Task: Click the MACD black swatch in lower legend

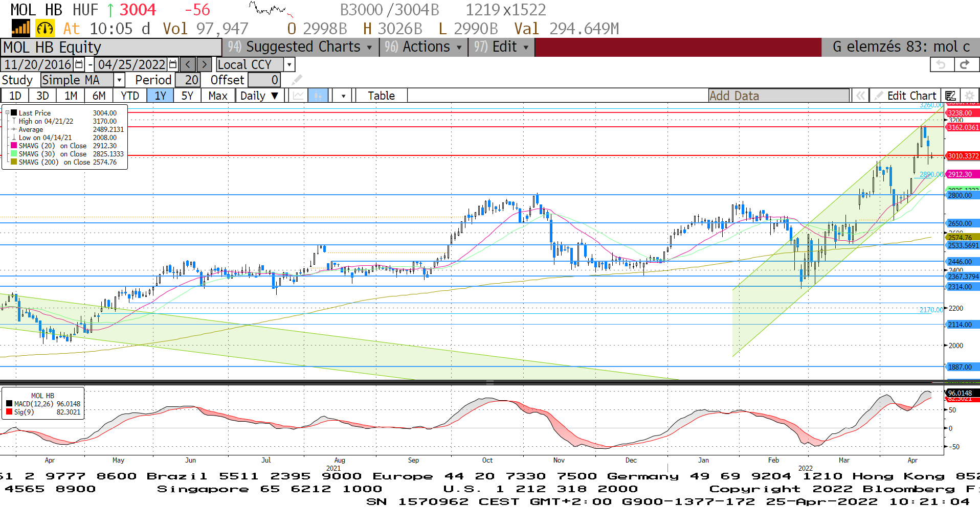Action: click(x=9, y=404)
